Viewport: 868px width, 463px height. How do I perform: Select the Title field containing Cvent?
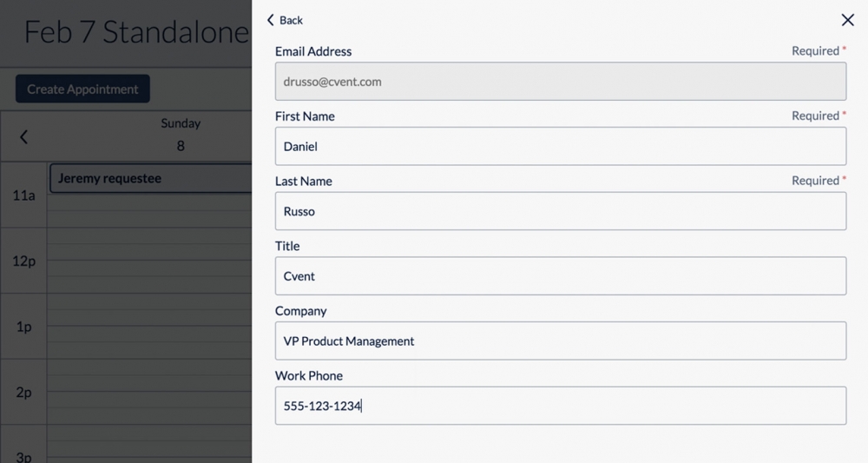click(x=560, y=276)
